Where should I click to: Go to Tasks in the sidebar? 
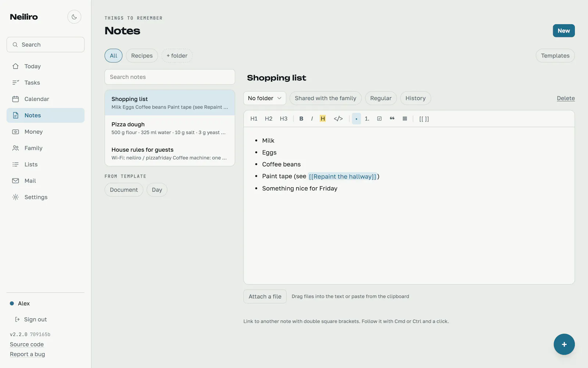[46, 83]
